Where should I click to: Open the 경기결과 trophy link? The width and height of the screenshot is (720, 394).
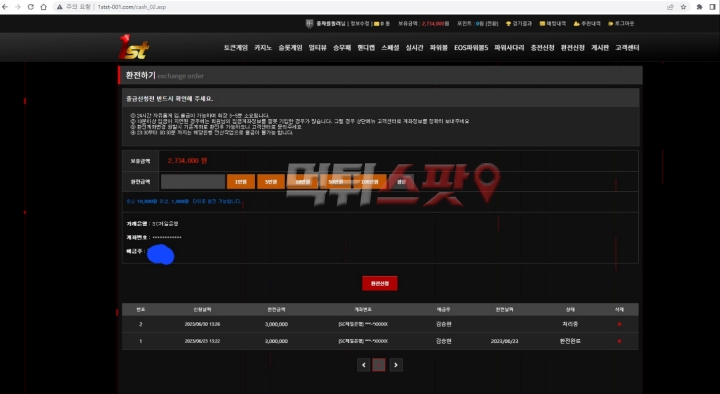click(x=518, y=23)
